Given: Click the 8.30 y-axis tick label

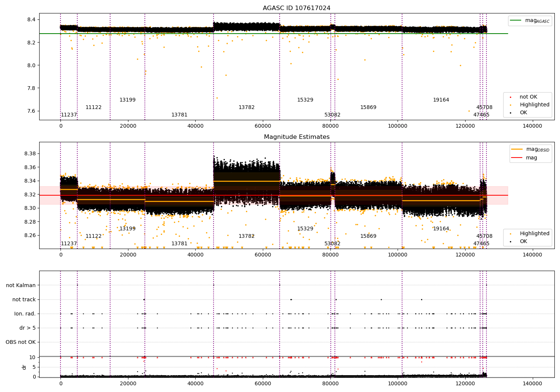Looking at the screenshot, I should pyautogui.click(x=30, y=208).
